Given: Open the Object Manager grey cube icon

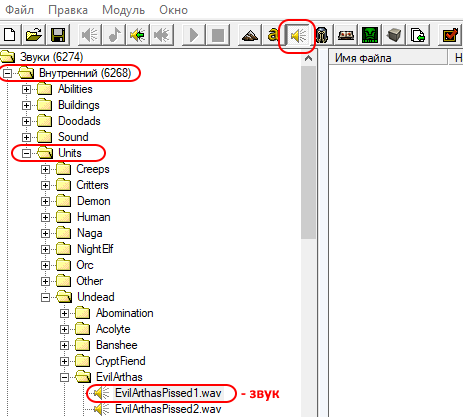Looking at the screenshot, I should pos(394,35).
